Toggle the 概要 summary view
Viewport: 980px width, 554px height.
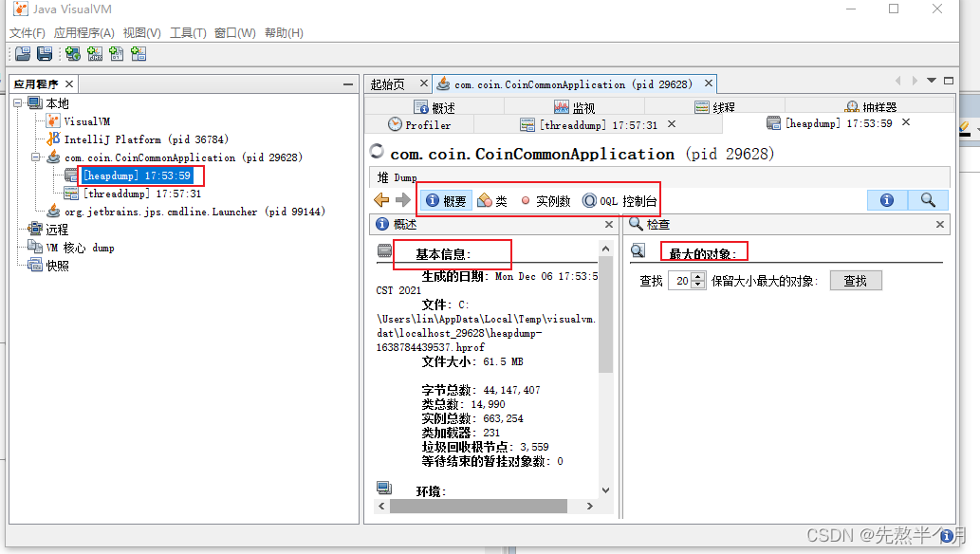pos(446,201)
